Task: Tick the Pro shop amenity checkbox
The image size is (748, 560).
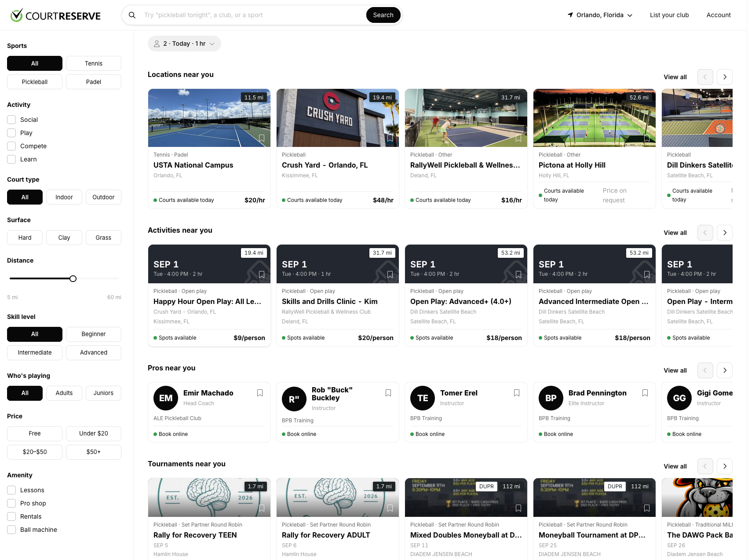Action: pyautogui.click(x=11, y=503)
